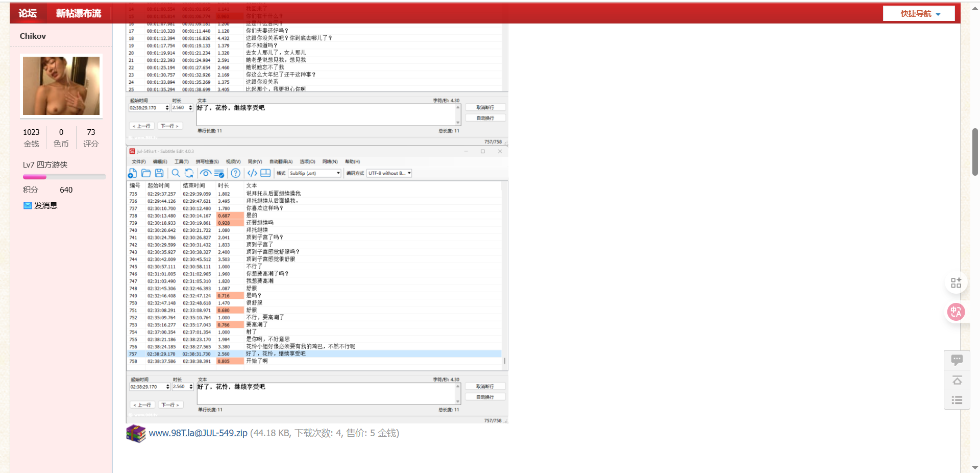Click the 发消息 send message link
Viewport: 980px width, 473px height.
46,205
